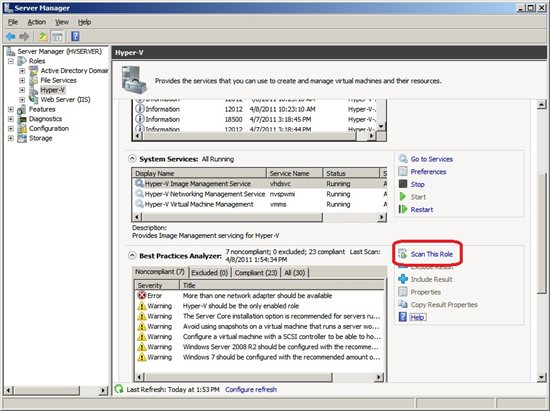
Task: Expand the Configuration tree node
Action: click(x=11, y=128)
